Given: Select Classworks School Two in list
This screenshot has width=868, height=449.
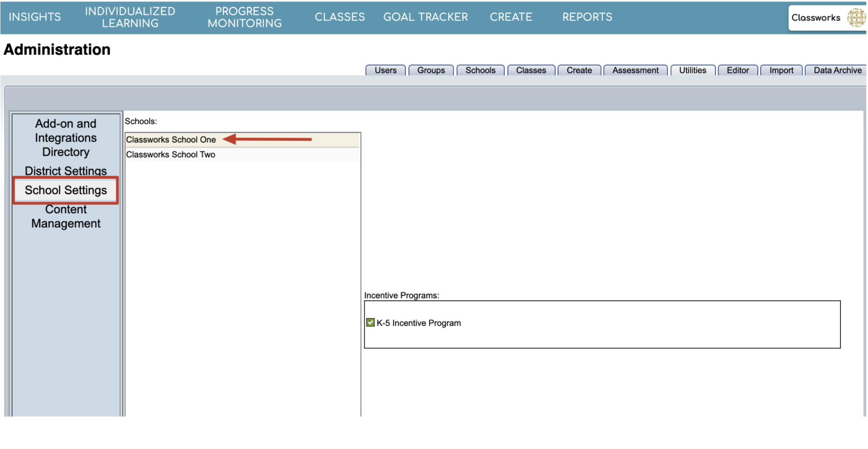Looking at the screenshot, I should coord(242,155).
